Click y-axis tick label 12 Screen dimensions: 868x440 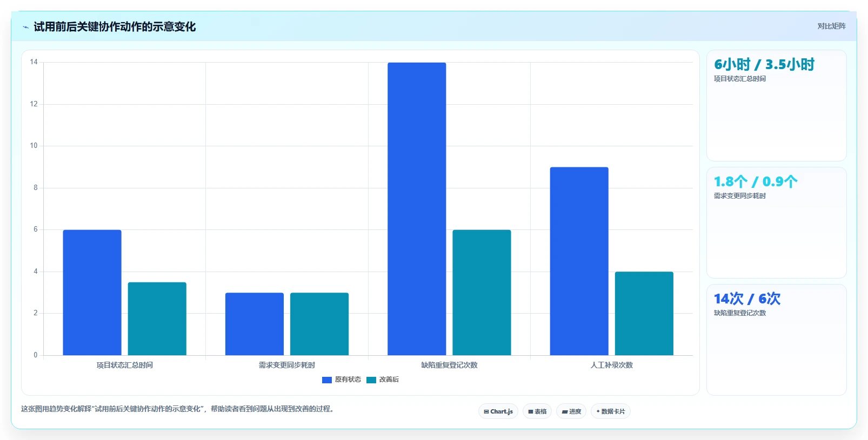34,104
